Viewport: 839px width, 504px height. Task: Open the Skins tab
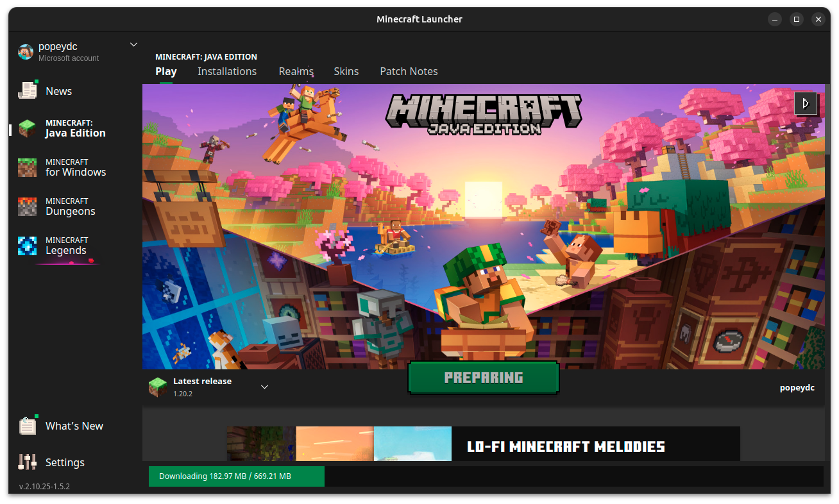[x=346, y=71]
